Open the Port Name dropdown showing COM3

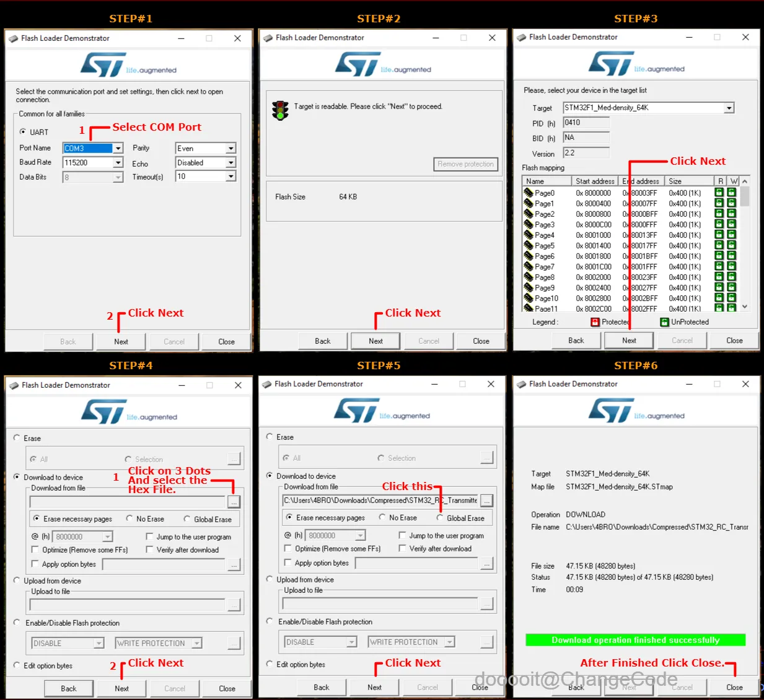click(x=118, y=148)
